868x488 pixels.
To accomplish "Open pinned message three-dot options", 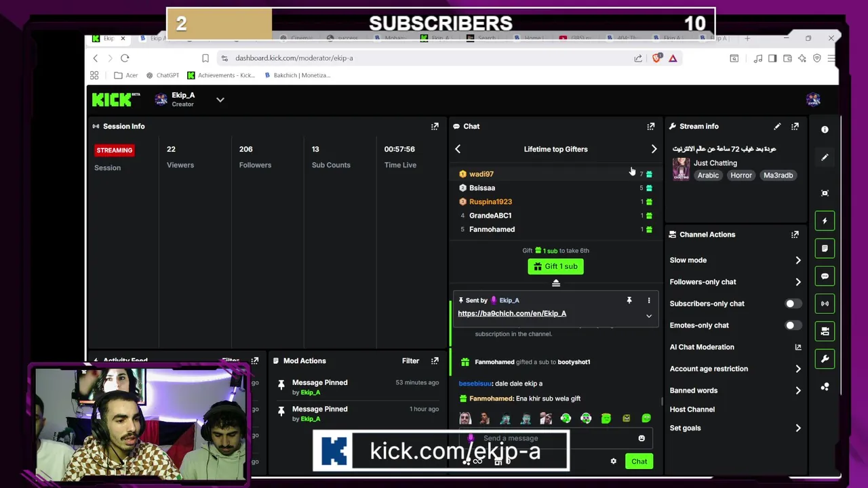I will pos(648,300).
